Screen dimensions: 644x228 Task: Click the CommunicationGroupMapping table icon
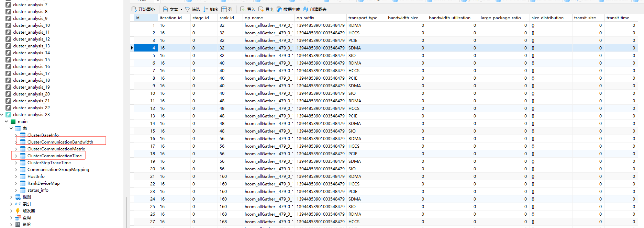coord(23,170)
